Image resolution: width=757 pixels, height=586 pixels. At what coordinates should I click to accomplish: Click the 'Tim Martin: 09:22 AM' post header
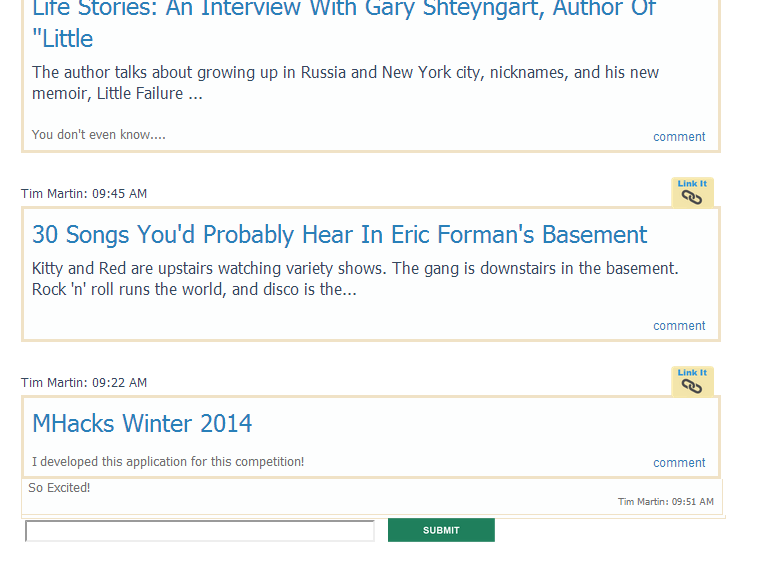(84, 383)
